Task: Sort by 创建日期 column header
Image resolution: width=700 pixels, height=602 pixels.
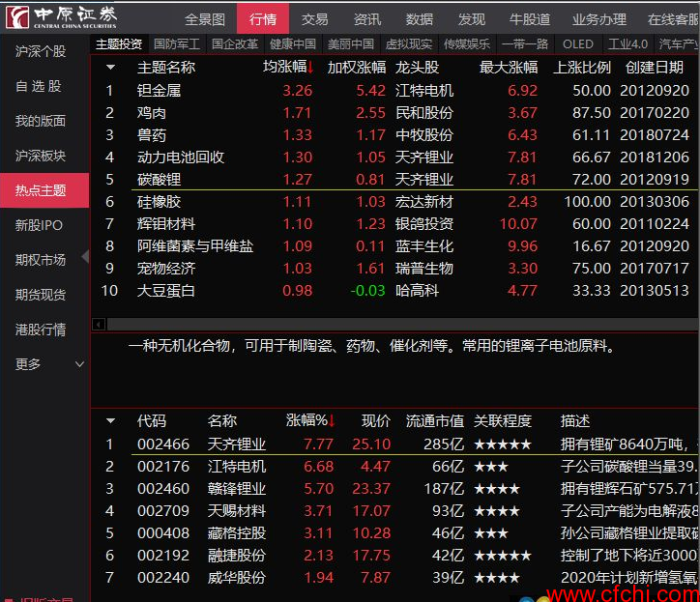Action: [x=655, y=67]
